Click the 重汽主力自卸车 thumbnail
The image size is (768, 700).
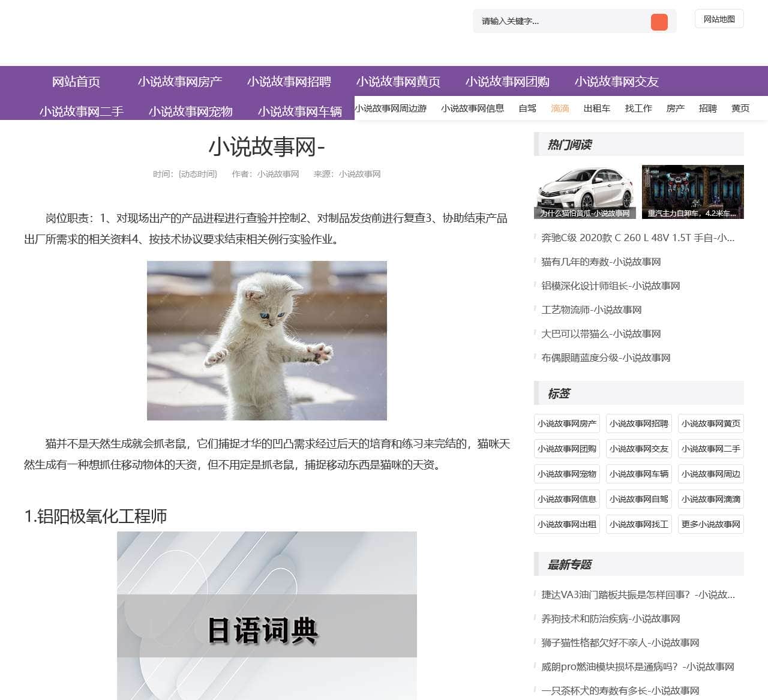[692, 191]
